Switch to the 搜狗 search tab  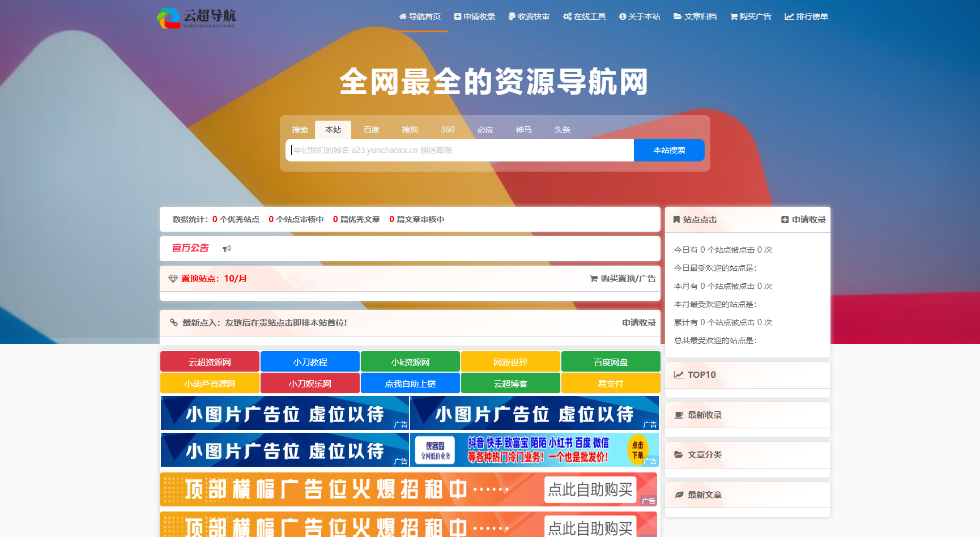[410, 130]
